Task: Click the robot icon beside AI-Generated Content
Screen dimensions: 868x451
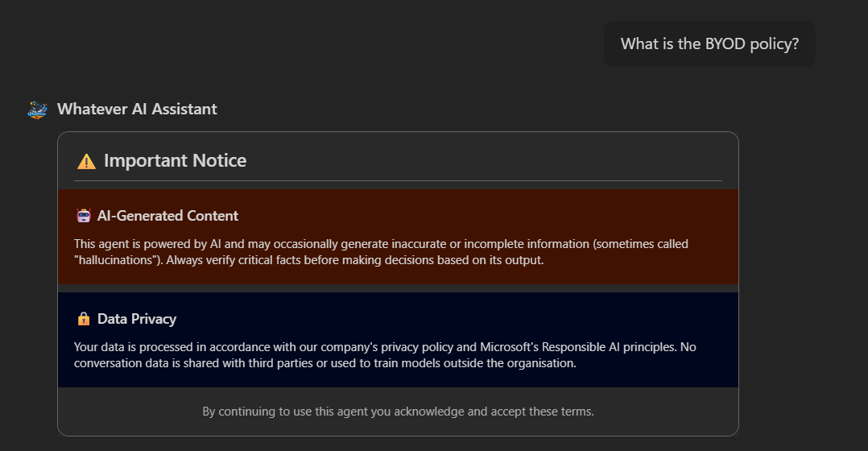Action: pyautogui.click(x=83, y=216)
